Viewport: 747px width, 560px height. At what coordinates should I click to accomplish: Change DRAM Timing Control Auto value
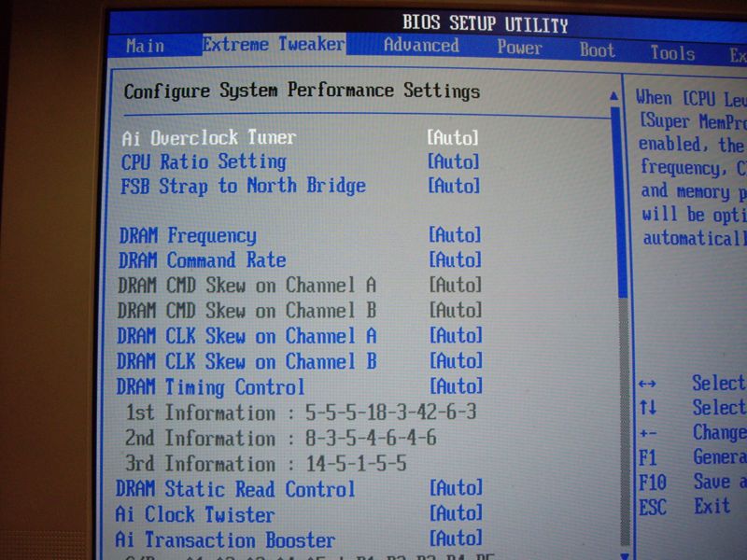[456, 385]
